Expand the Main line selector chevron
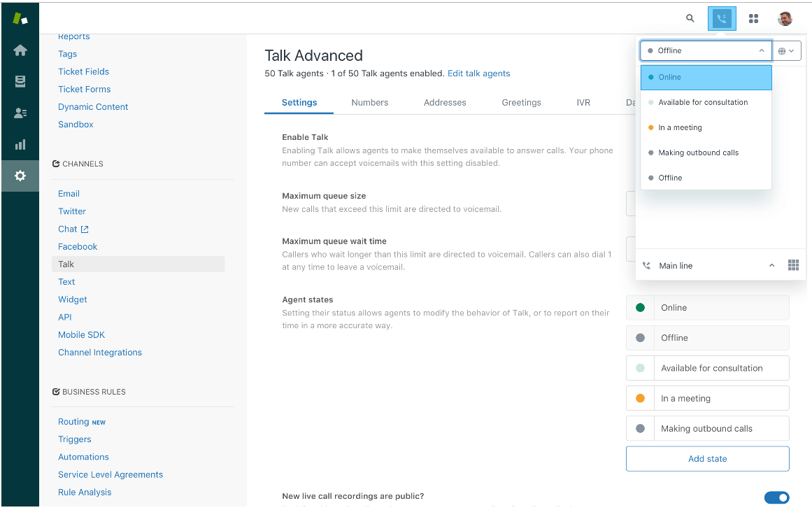812x510 pixels. pyautogui.click(x=771, y=266)
